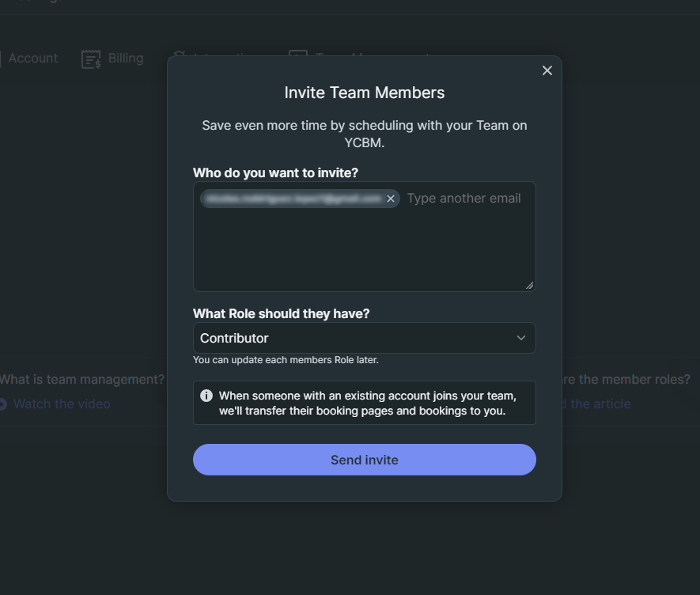Click the What Role should they have label
700x595 pixels.
(282, 313)
